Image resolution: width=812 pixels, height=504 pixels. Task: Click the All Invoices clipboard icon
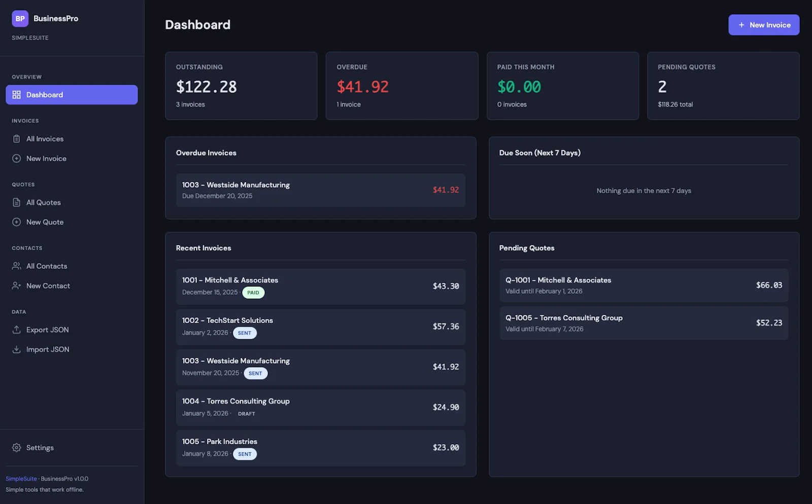tap(16, 138)
